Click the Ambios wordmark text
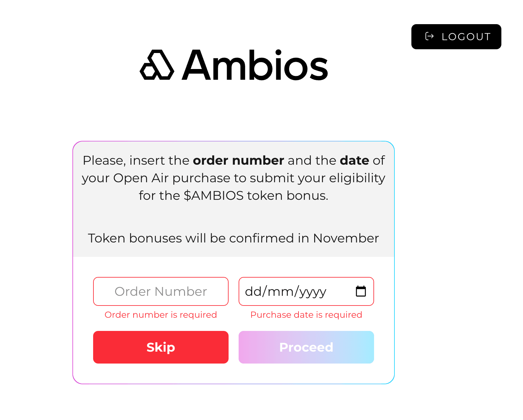 255,65
